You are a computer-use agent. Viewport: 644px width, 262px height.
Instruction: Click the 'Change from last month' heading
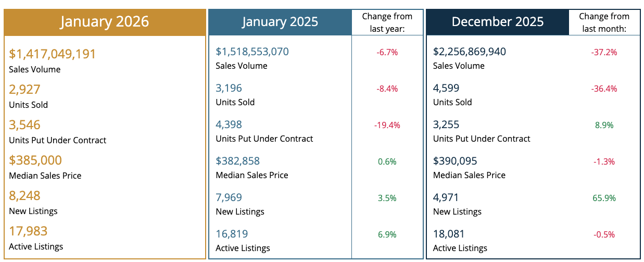(x=604, y=22)
